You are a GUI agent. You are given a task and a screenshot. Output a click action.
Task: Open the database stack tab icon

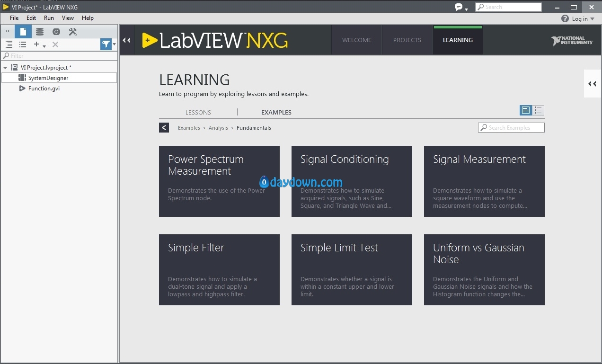click(x=40, y=32)
